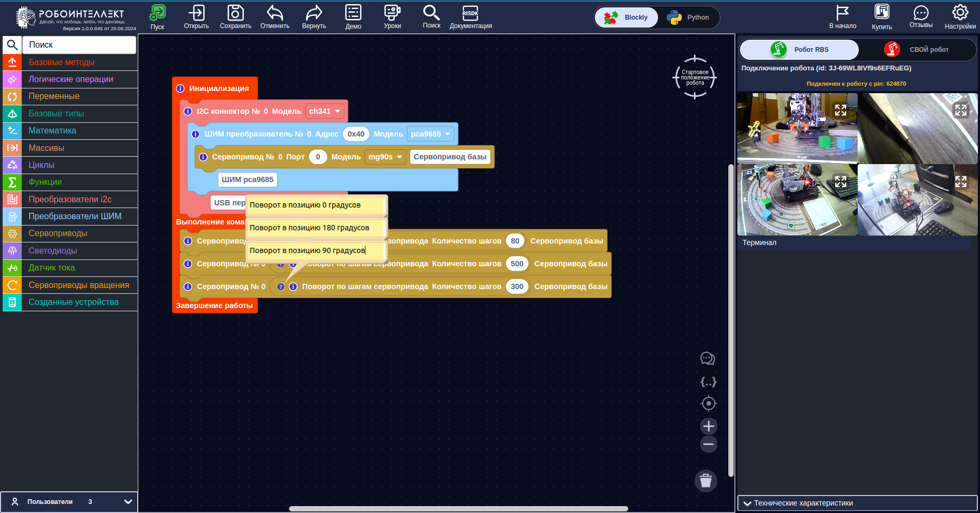The image size is (980, 513).
Task: Click info icon on Инициализация block
Action: tap(180, 88)
